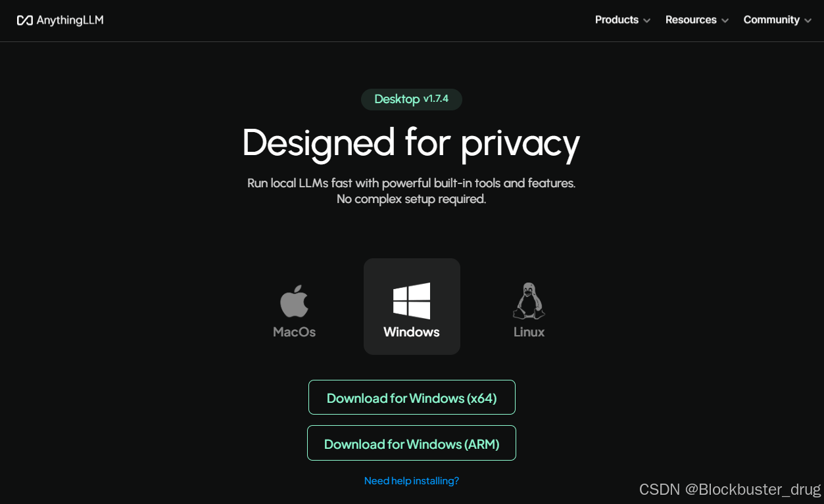The image size is (824, 504).
Task: Open the Need help installing link
Action: [412, 481]
